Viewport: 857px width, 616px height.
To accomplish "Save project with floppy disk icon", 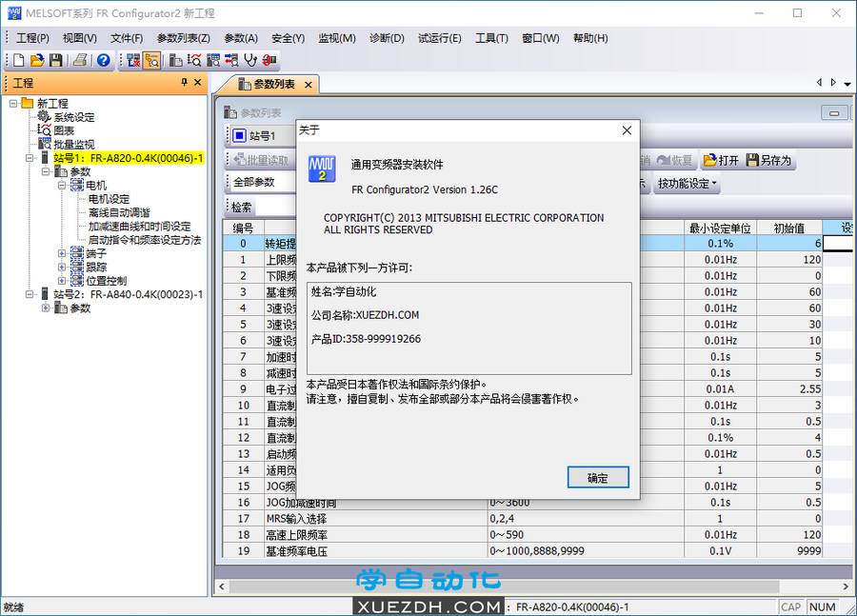I will coord(55,60).
